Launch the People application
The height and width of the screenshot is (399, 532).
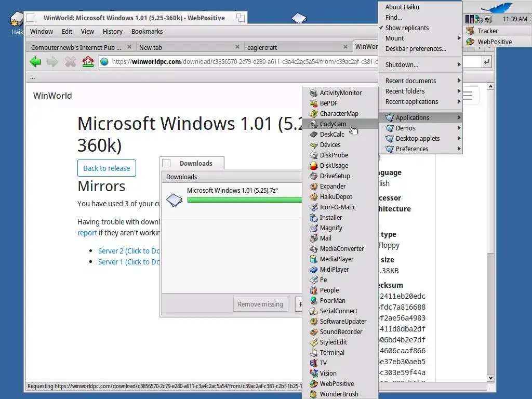(x=340, y=290)
